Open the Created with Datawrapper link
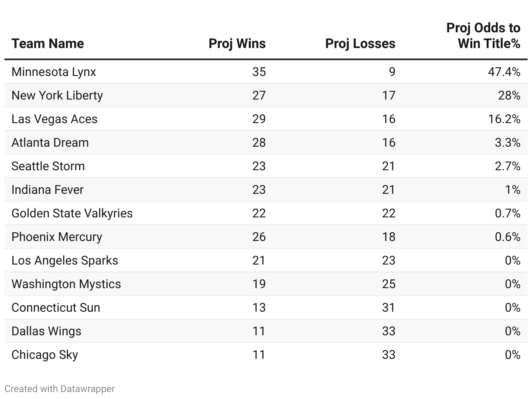Image resolution: width=532 pixels, height=399 pixels. coord(60,389)
